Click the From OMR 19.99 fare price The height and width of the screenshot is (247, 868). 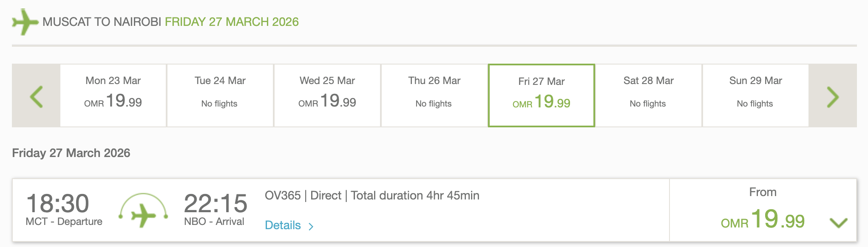[763, 219]
